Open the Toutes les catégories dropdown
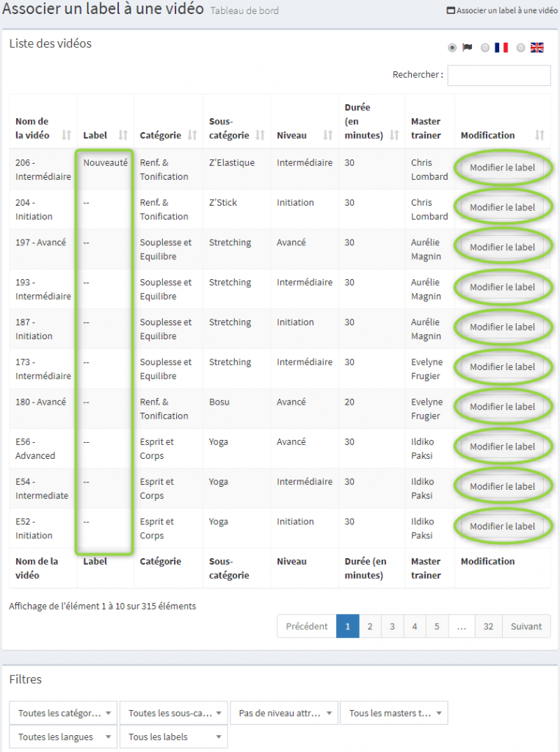 pos(63,713)
